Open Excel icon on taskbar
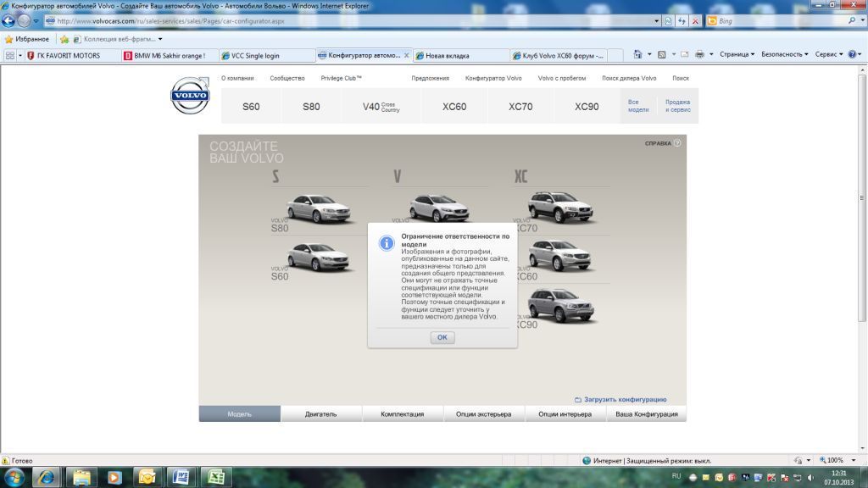The image size is (868, 488). pyautogui.click(x=216, y=477)
